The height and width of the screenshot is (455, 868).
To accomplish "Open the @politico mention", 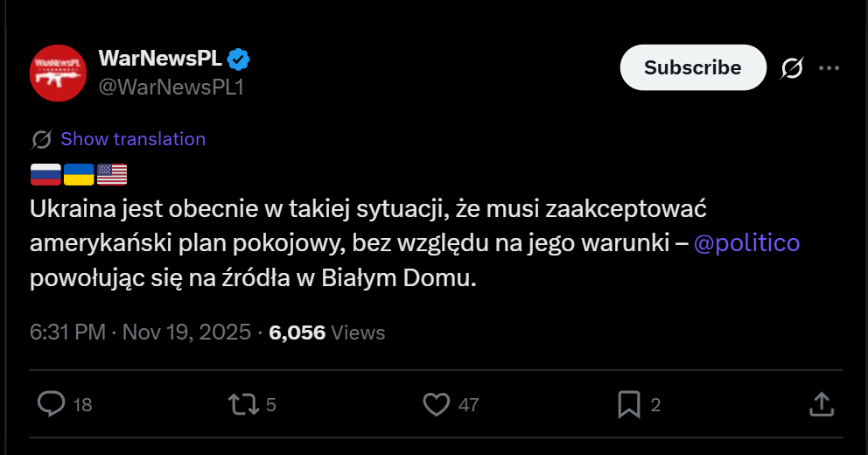I will click(x=746, y=242).
